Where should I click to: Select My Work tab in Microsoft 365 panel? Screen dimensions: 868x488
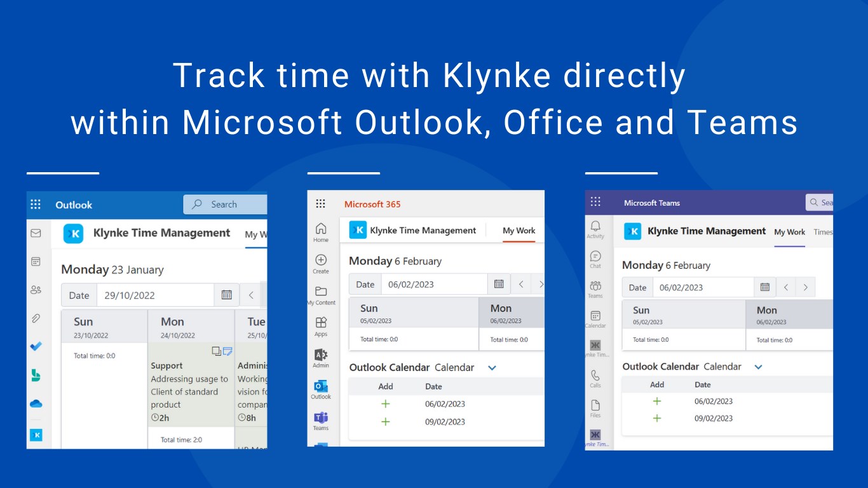point(519,231)
